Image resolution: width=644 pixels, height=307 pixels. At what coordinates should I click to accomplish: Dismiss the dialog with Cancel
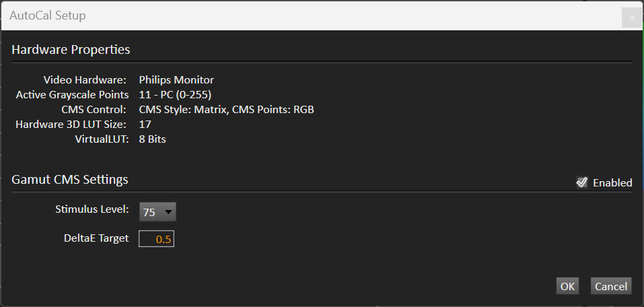click(611, 286)
